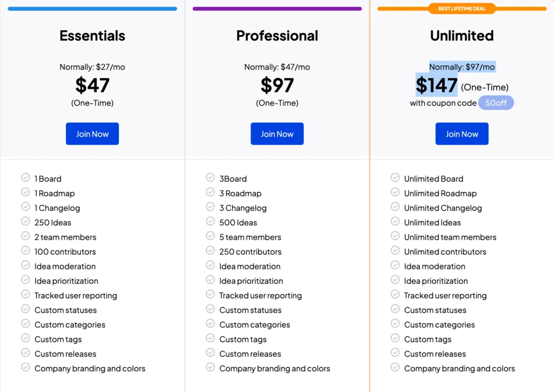Click the checkmark next to 3 Roadmap
Screen dimensions: 554x392
[210, 193]
